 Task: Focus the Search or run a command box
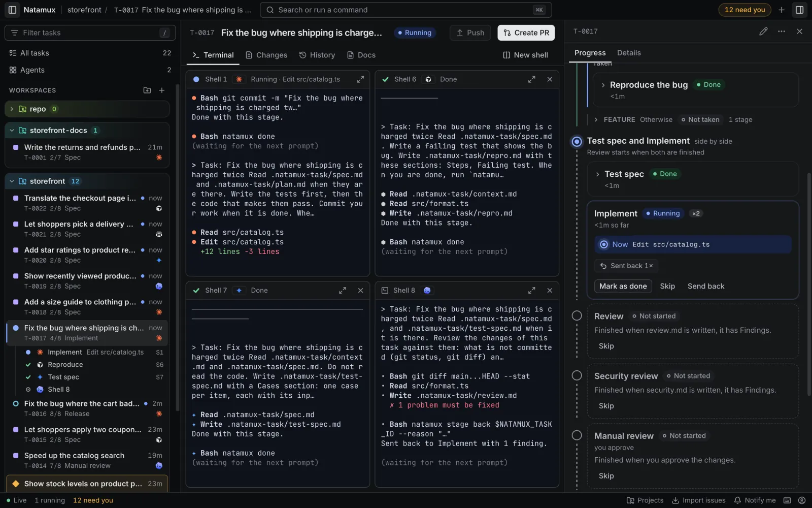[405, 10]
